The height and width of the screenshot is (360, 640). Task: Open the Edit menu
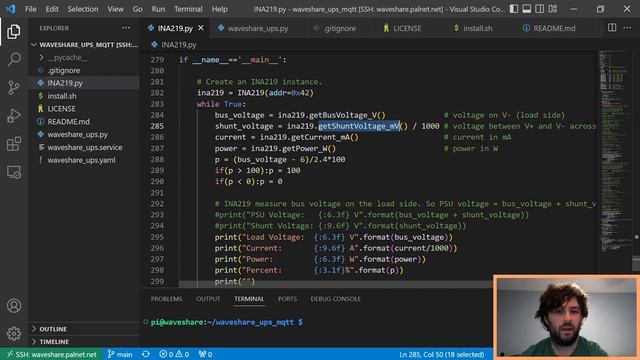pos(52,9)
